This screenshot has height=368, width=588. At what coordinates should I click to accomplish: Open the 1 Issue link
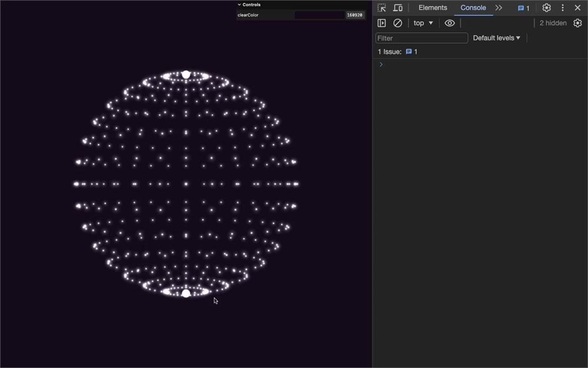(397, 52)
